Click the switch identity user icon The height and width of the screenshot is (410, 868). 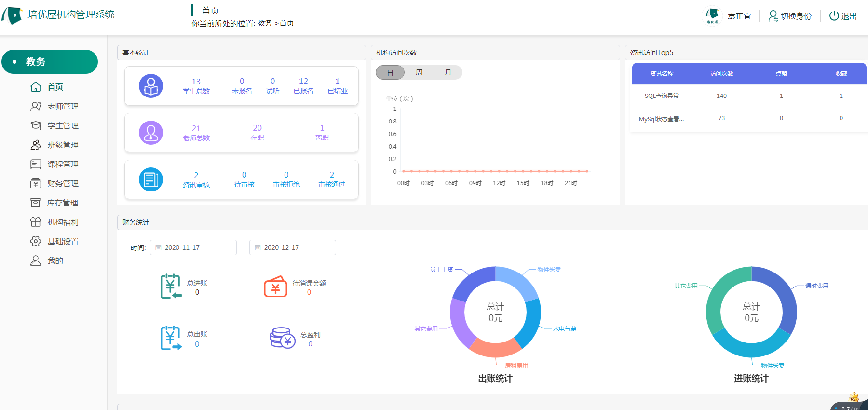pos(773,16)
